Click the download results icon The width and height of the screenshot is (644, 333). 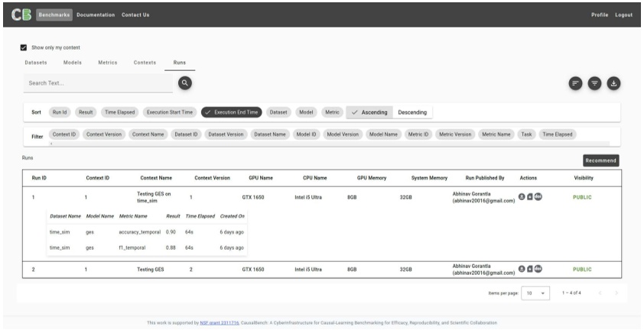pos(613,84)
